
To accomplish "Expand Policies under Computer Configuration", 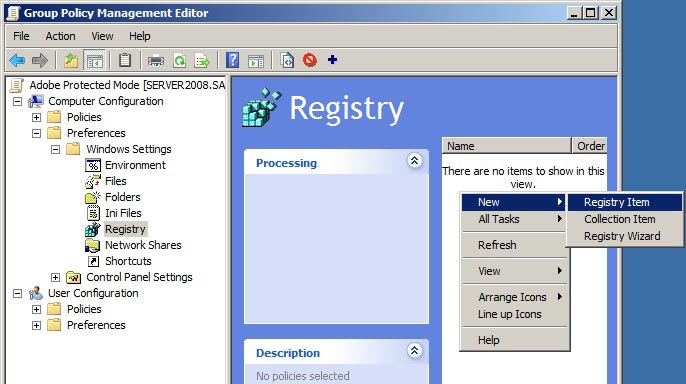I will click(36, 117).
